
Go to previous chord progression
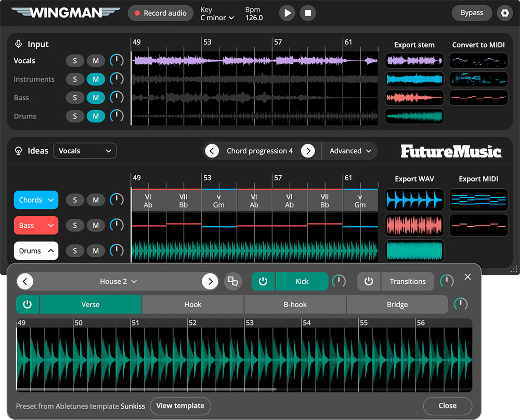click(x=212, y=151)
